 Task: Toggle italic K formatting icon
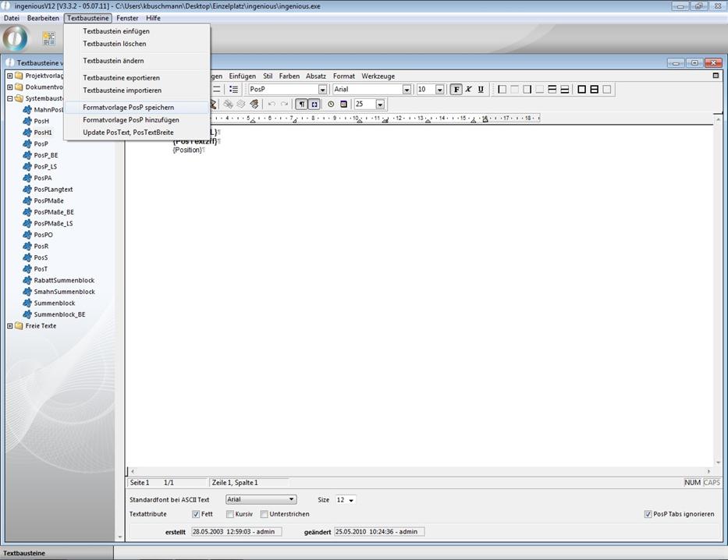point(468,90)
